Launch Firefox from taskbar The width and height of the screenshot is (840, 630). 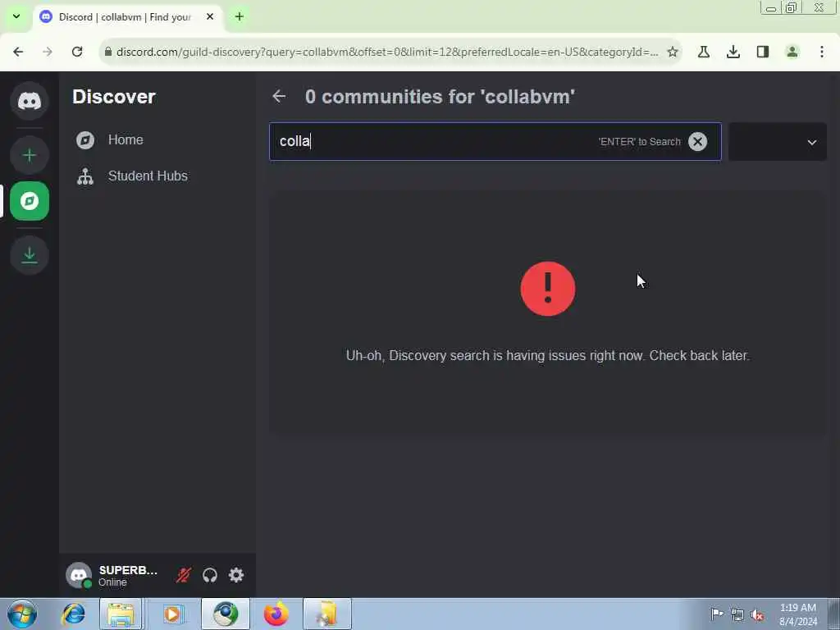click(x=276, y=614)
